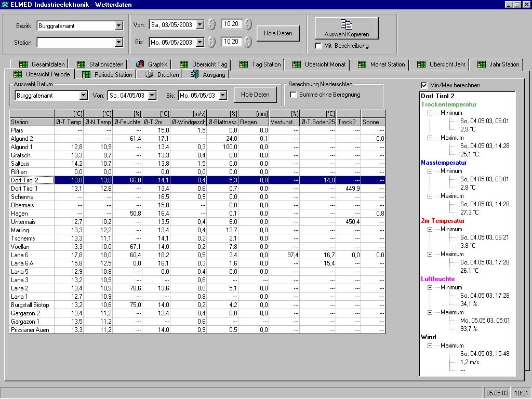Click the Jahr Station tab icon
The height and width of the screenshot is (399, 532).
[x=481, y=64]
